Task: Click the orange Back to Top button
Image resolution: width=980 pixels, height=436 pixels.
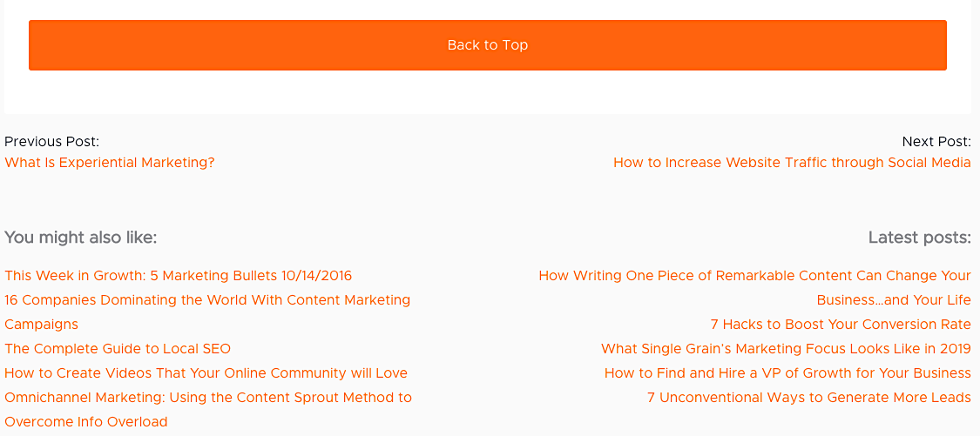Action: pos(488,45)
